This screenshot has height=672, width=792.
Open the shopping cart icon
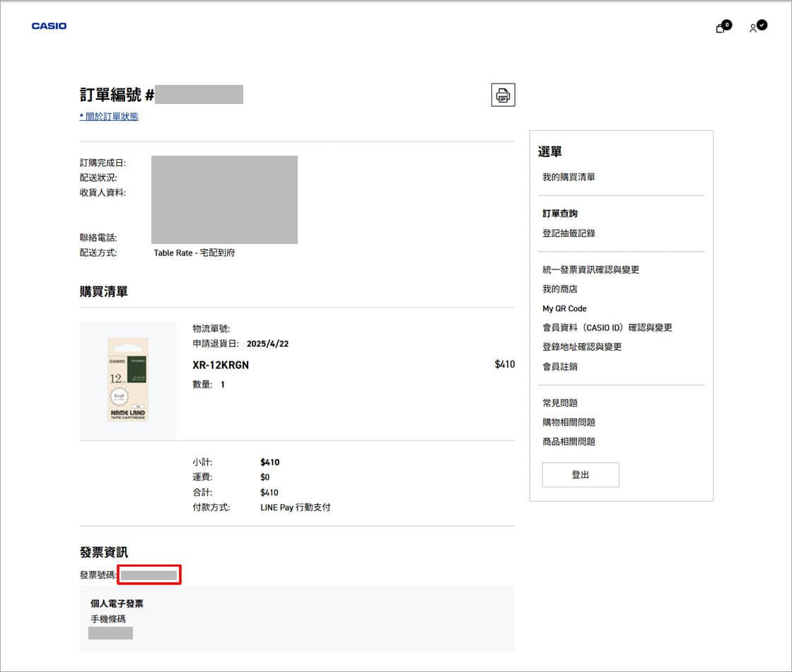[x=721, y=28]
